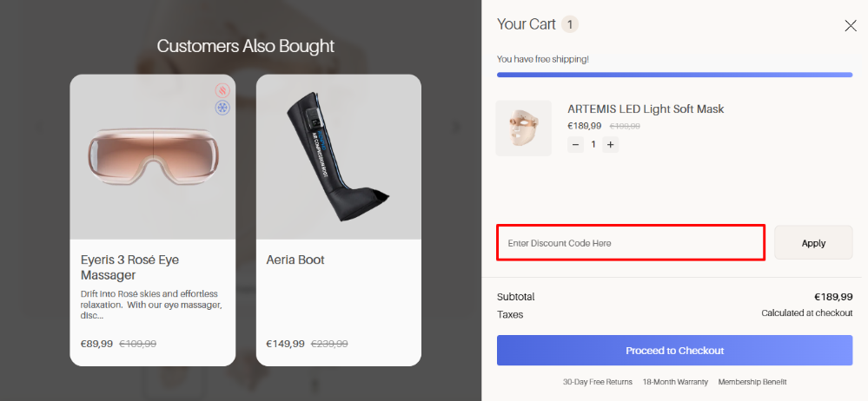Image resolution: width=868 pixels, height=401 pixels.
Task: Click the Enter Discount Code field
Action: click(631, 242)
